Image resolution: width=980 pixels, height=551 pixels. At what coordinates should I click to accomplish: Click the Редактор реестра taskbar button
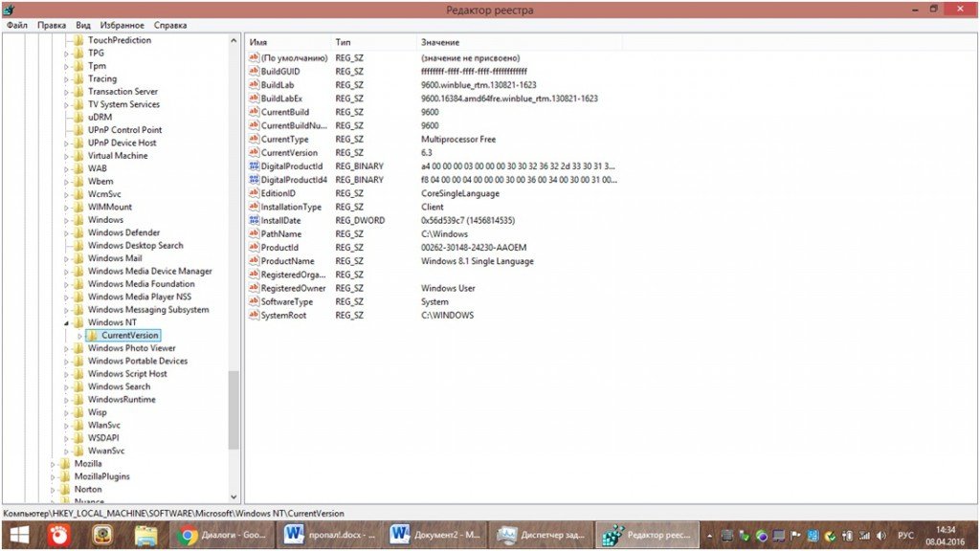click(648, 536)
